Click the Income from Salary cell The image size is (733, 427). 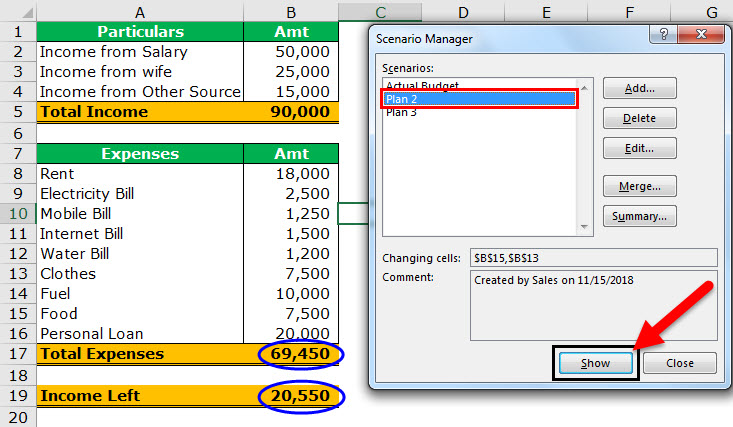point(140,51)
